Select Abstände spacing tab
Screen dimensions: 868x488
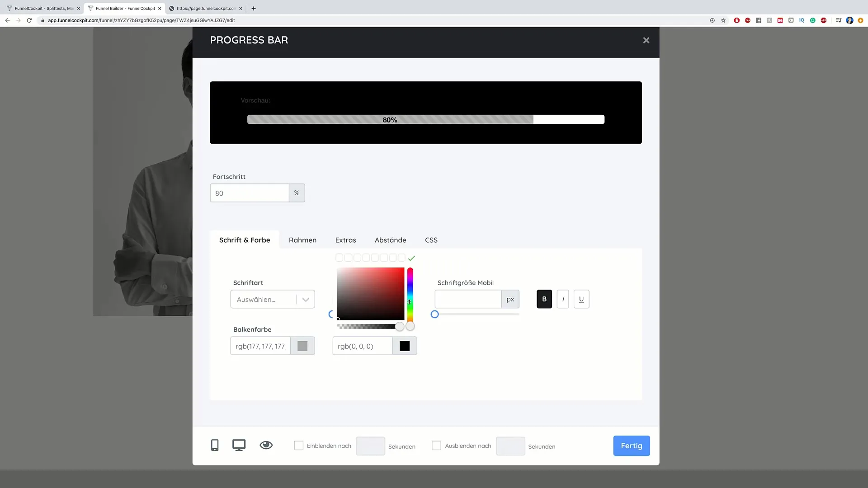pos(391,239)
